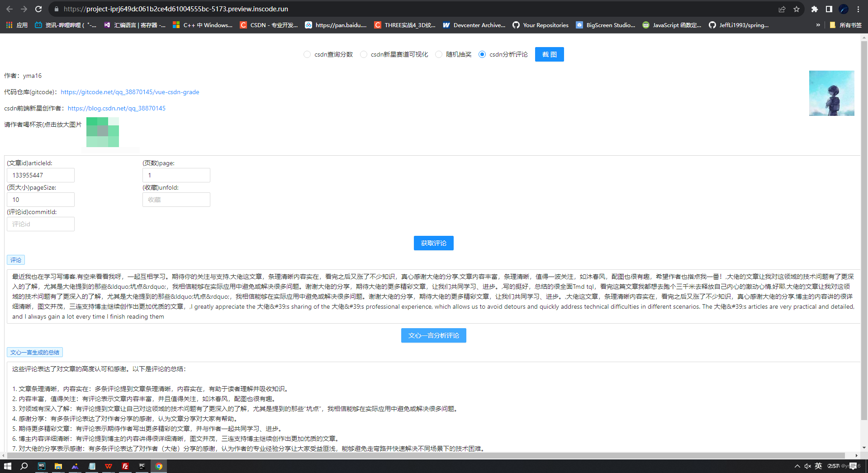The width and height of the screenshot is (868, 473).
Task: Open Chrome extensions puzzle icon
Action: click(x=814, y=9)
